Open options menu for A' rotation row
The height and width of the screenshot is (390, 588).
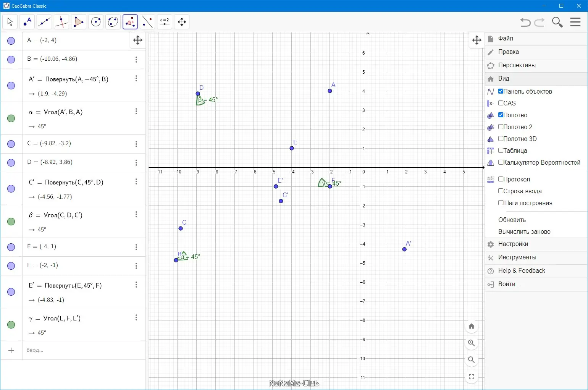pos(136,78)
